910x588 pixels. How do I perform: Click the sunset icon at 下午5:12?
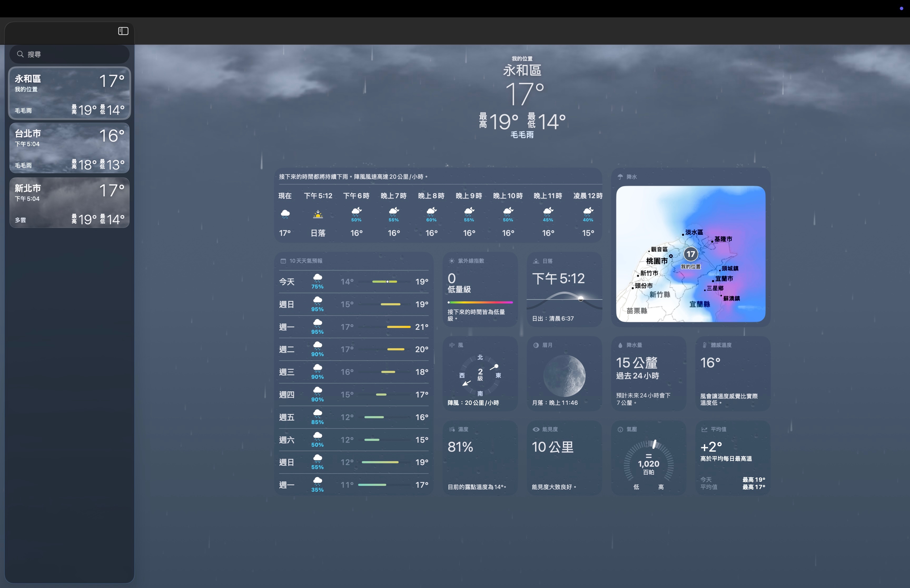coord(318,214)
